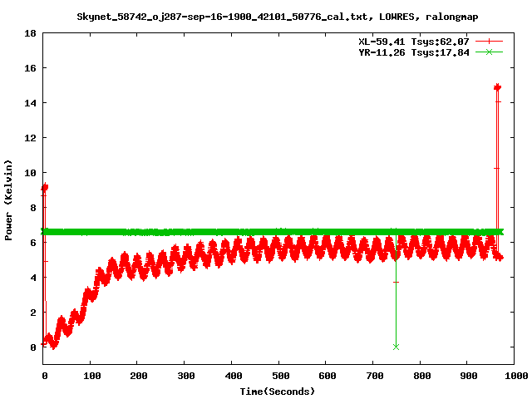Click the Power (Kelvin) y-axis label
The image size is (532, 399).
[8, 200]
